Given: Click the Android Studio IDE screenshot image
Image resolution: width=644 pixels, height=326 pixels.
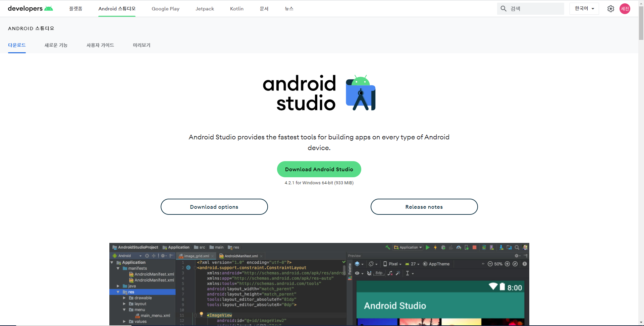Looking at the screenshot, I should click(x=319, y=284).
